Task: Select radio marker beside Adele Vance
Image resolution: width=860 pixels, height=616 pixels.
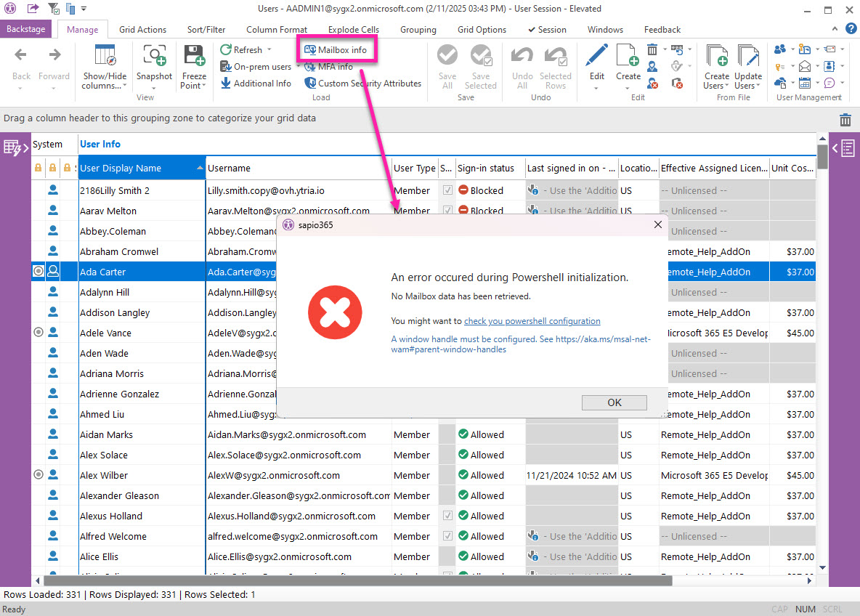Action: [x=38, y=333]
